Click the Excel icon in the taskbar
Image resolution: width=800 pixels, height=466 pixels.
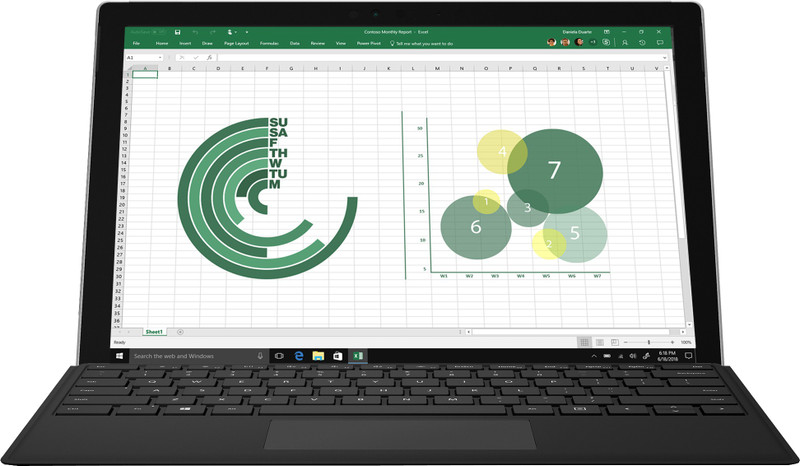click(x=357, y=355)
